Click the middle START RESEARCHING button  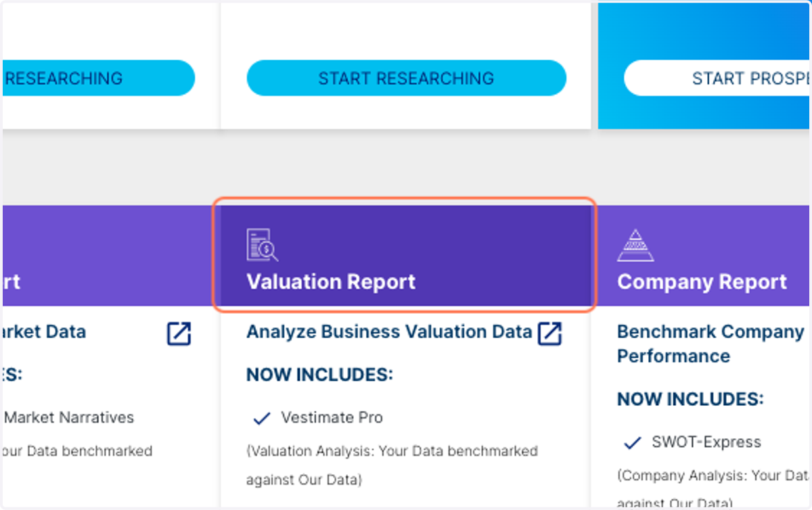coord(406,78)
